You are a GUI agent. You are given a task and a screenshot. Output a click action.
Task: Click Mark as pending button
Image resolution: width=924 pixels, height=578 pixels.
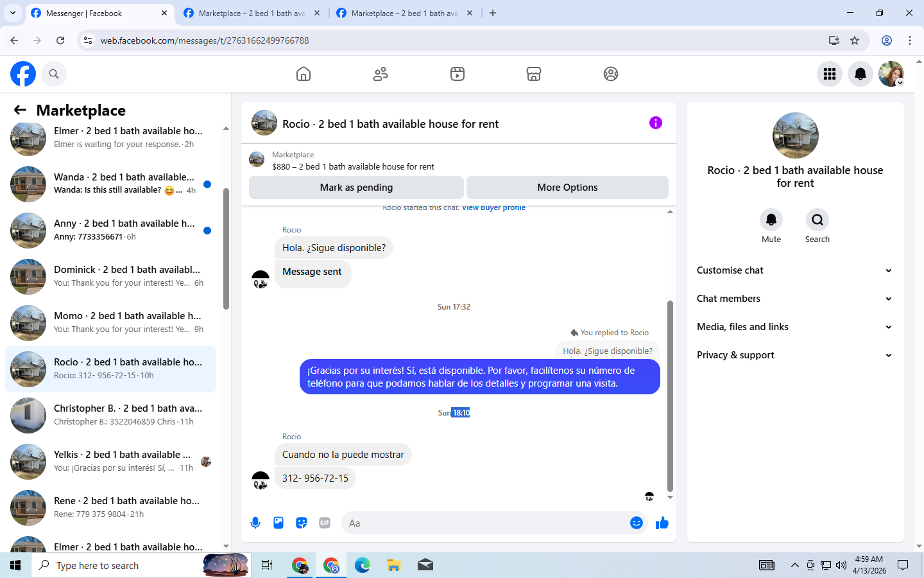pos(356,188)
